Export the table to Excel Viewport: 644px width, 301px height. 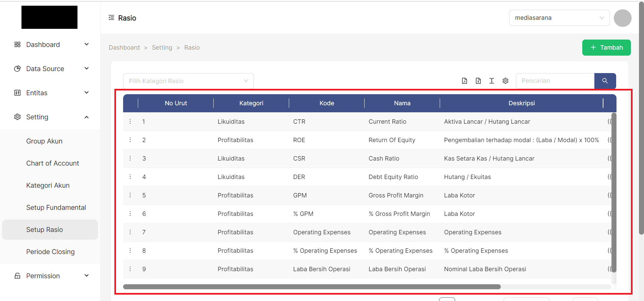click(x=478, y=81)
